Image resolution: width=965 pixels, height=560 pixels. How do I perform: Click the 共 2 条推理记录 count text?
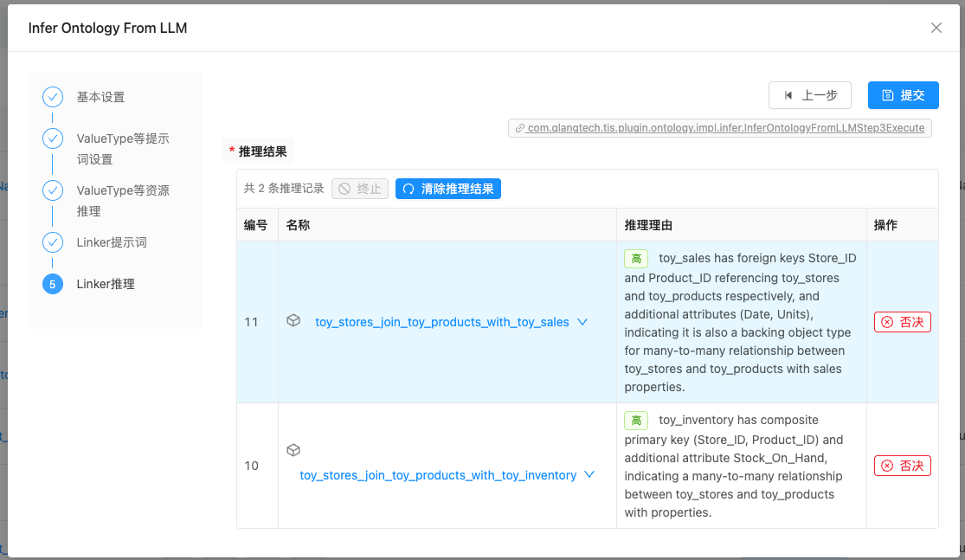tap(284, 189)
